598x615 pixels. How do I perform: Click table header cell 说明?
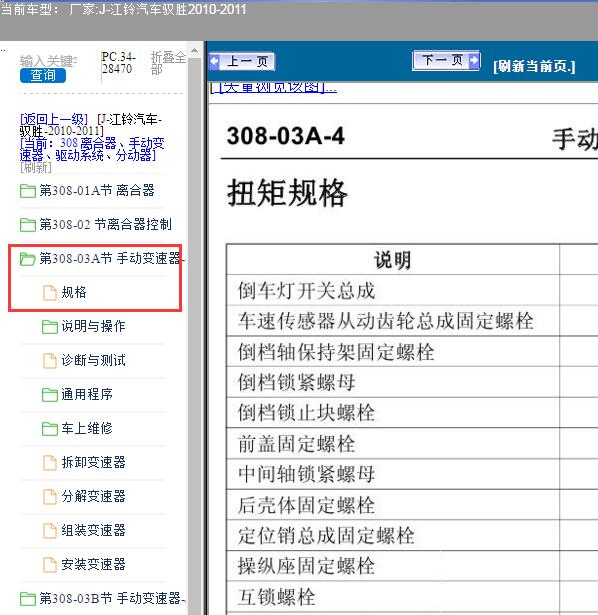pyautogui.click(x=393, y=260)
